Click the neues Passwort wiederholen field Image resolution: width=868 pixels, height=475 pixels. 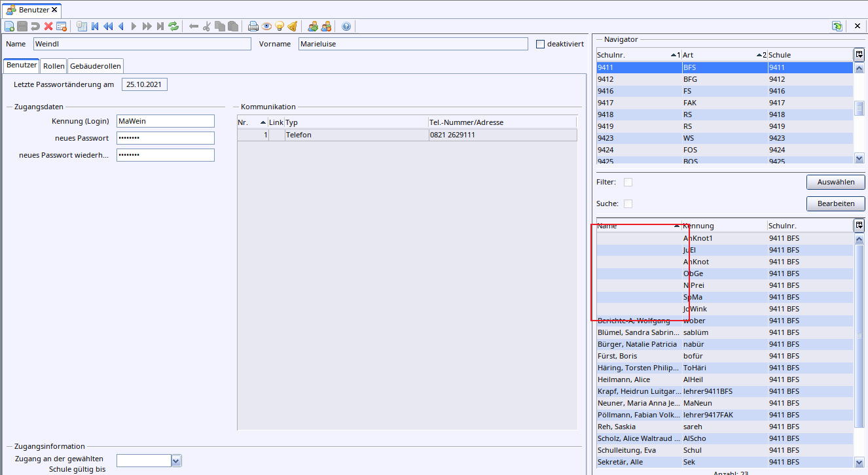click(166, 155)
